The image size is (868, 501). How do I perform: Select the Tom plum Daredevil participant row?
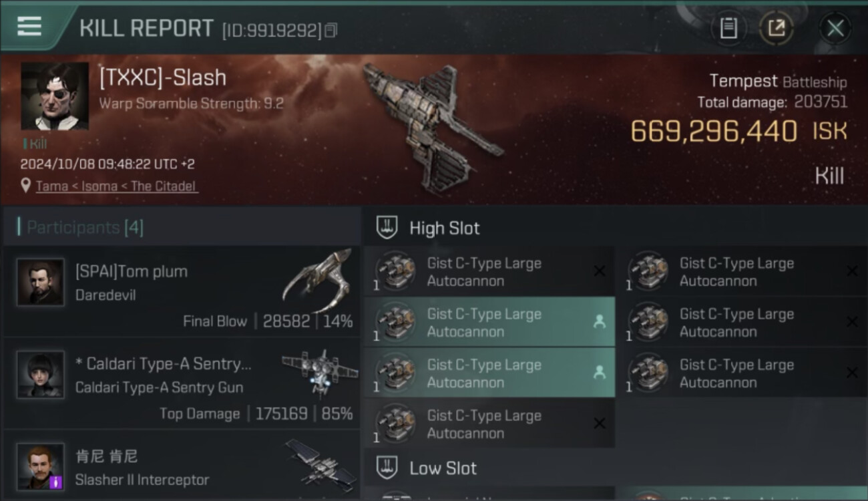(x=182, y=291)
